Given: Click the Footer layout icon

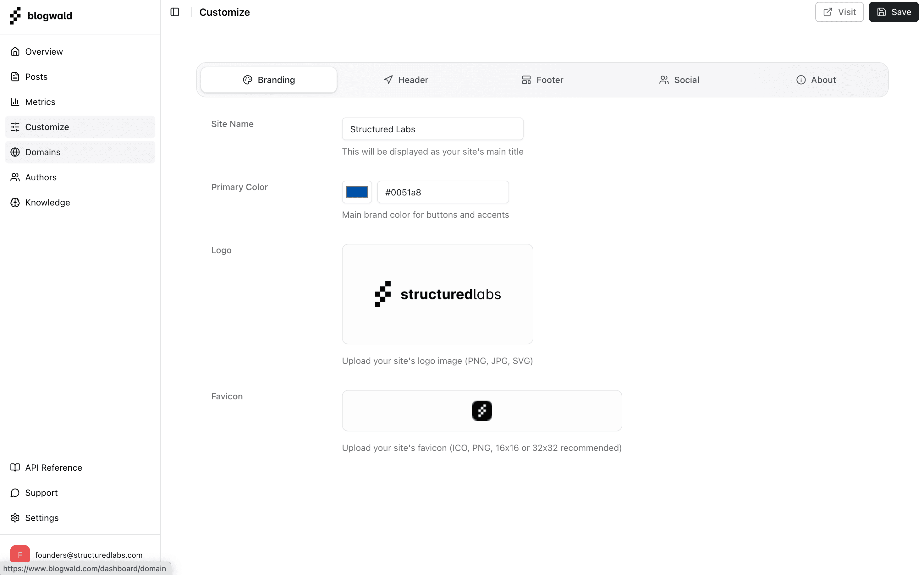Looking at the screenshot, I should (526, 80).
